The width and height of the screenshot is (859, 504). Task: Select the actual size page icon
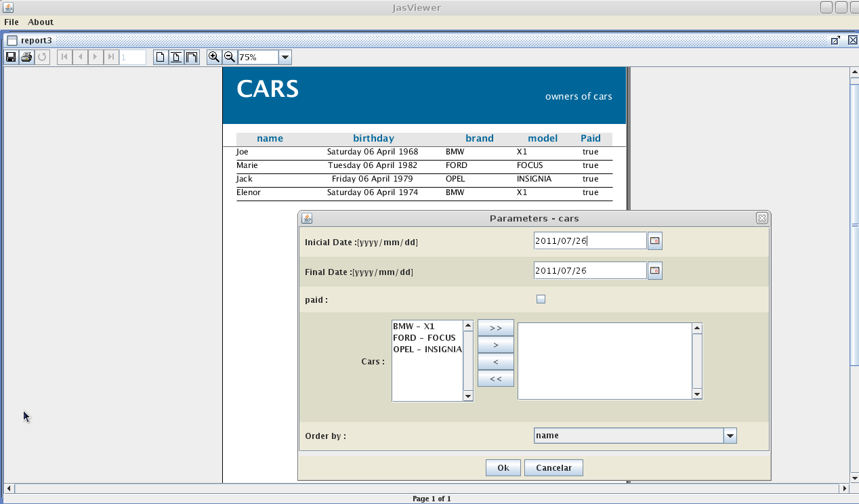click(x=161, y=58)
